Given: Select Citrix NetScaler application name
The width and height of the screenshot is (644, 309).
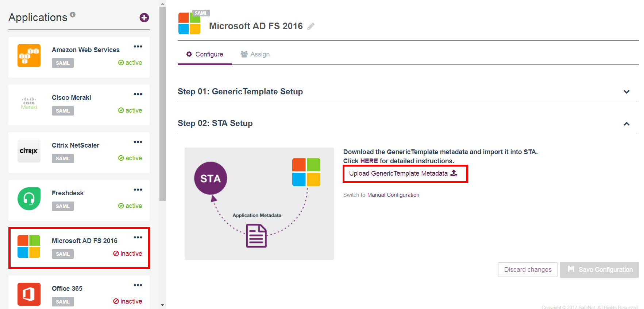Looking at the screenshot, I should (x=76, y=145).
